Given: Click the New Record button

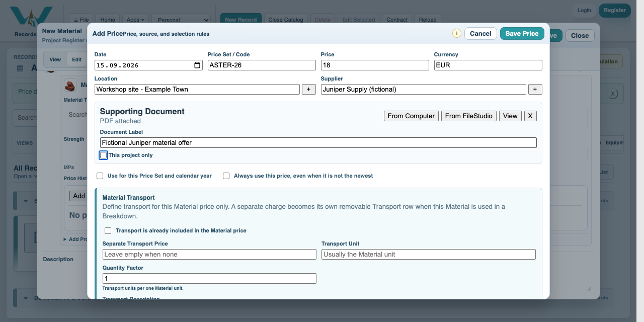Looking at the screenshot, I should [240, 20].
